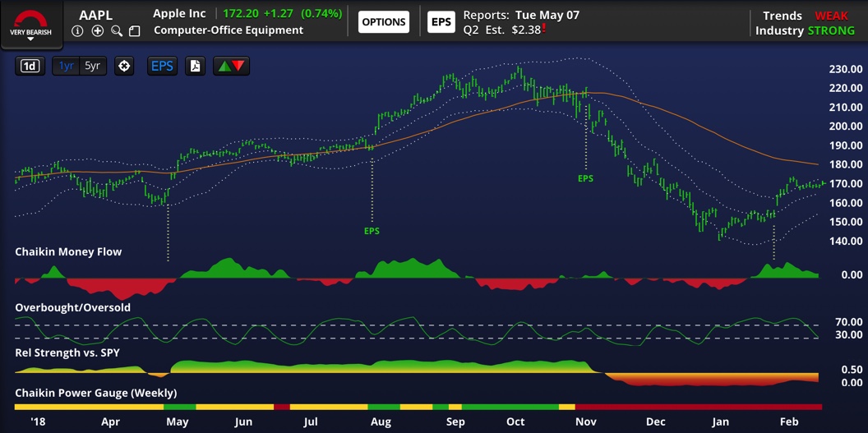Screen dimensions: 868x433
Task: Click the info icon under AAPL
Action: [x=78, y=30]
